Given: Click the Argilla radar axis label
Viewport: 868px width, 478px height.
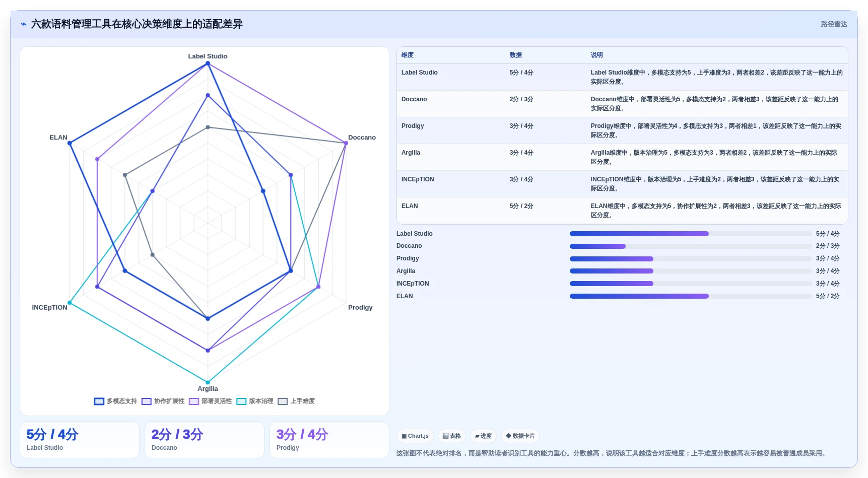Looking at the screenshot, I should (208, 389).
